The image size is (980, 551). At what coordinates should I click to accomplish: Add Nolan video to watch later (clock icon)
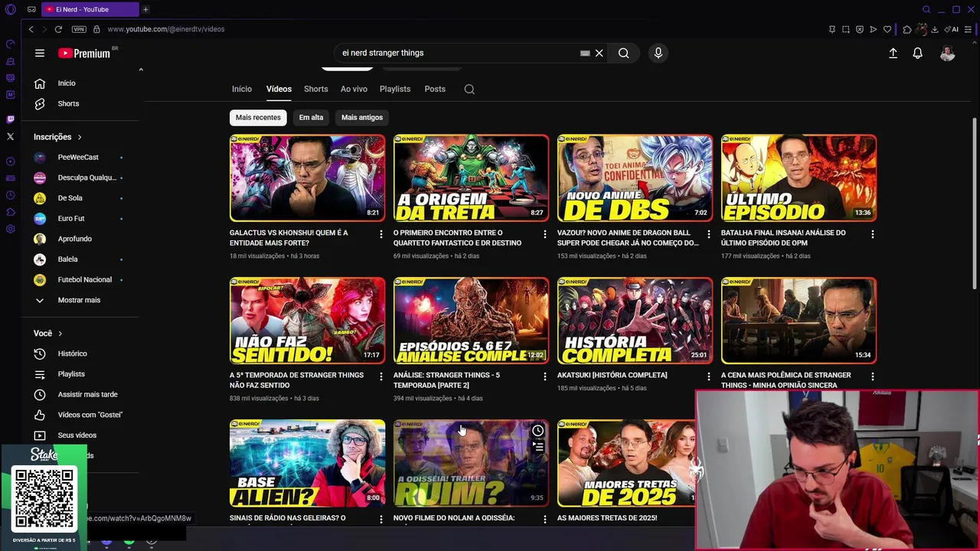click(538, 431)
